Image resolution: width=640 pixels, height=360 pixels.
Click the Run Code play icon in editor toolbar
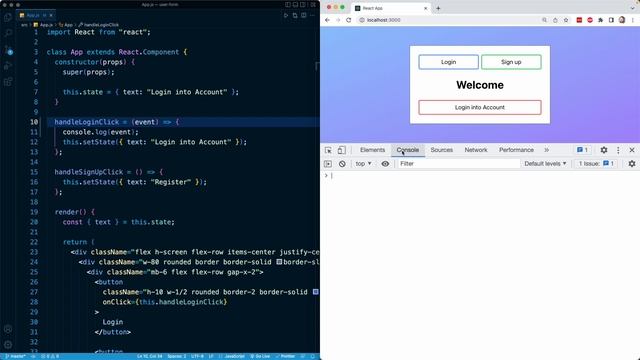click(x=286, y=16)
